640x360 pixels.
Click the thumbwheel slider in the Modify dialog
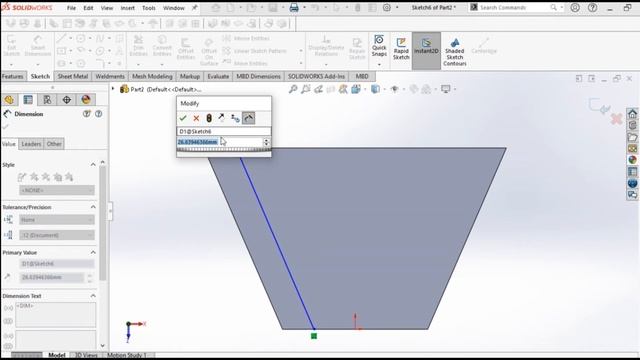point(224,150)
